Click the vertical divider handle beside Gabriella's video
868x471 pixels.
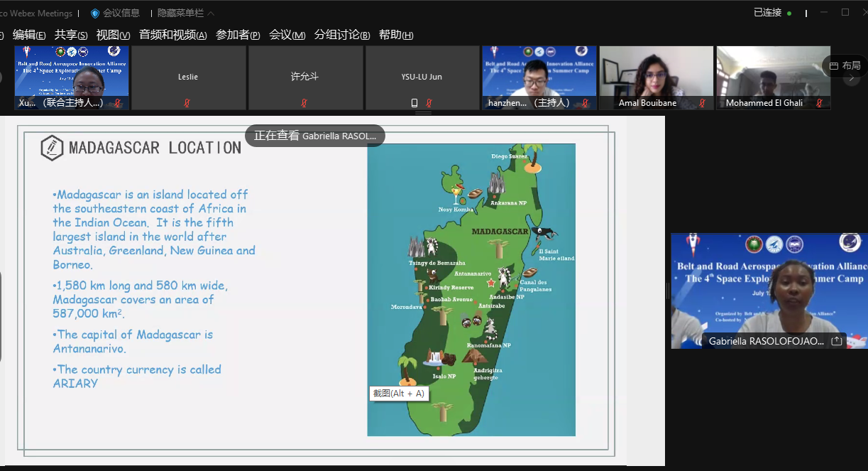667,291
